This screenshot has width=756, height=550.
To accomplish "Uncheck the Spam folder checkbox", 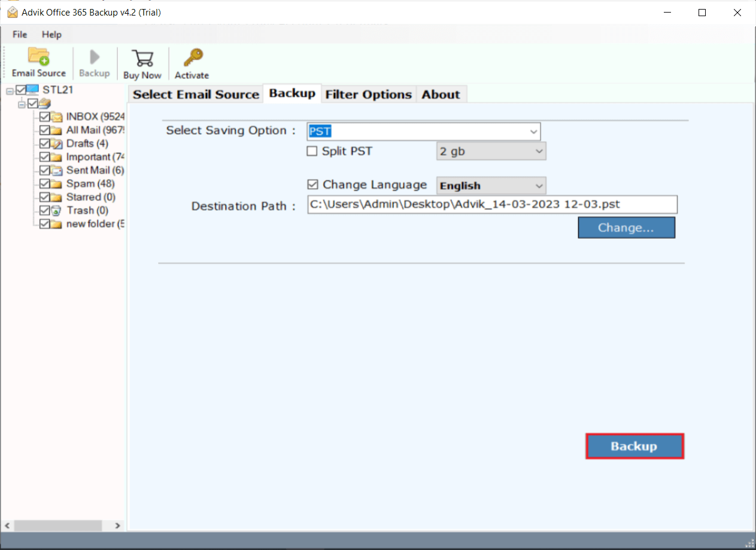I will pyautogui.click(x=44, y=184).
